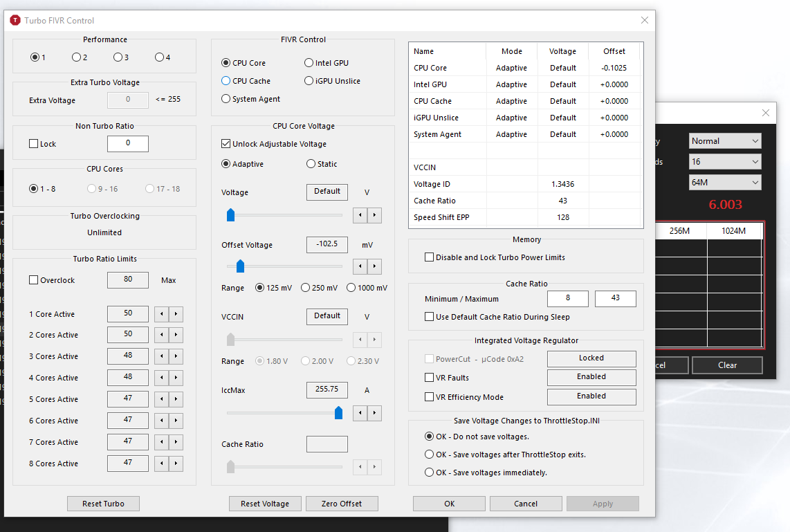This screenshot has height=532, width=790.
Task: Toggle Unlock Adjustable Voltage checkbox
Action: 226,144
